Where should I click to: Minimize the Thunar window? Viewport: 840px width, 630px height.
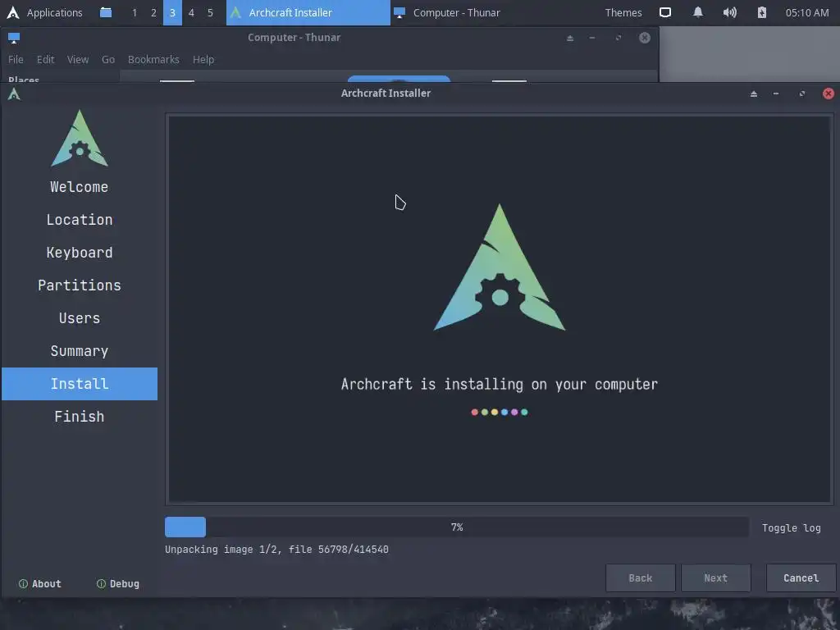[592, 38]
